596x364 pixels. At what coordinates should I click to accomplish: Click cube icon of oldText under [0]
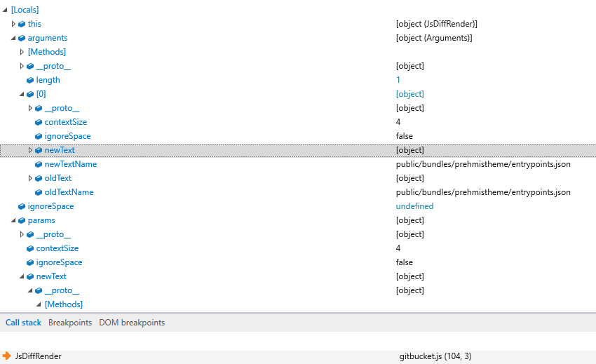click(39, 178)
